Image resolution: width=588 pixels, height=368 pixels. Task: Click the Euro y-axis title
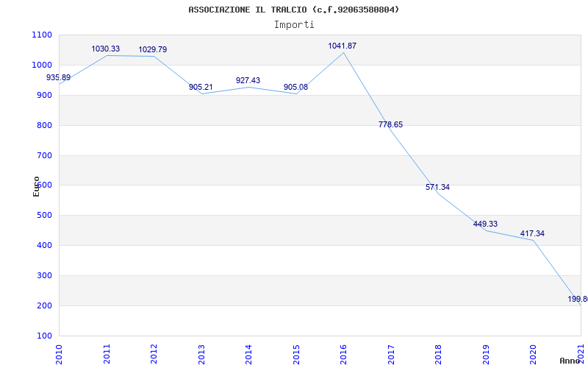36,186
